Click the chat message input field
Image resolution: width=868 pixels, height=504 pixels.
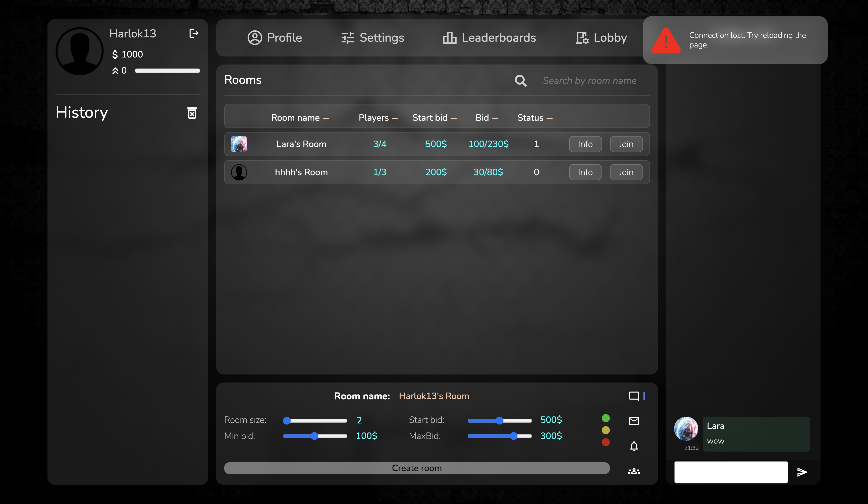[x=731, y=471]
